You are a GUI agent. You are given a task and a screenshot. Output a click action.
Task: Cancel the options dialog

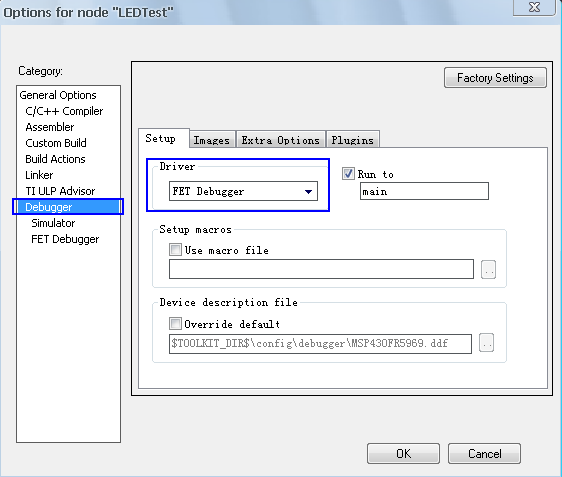[484, 453]
